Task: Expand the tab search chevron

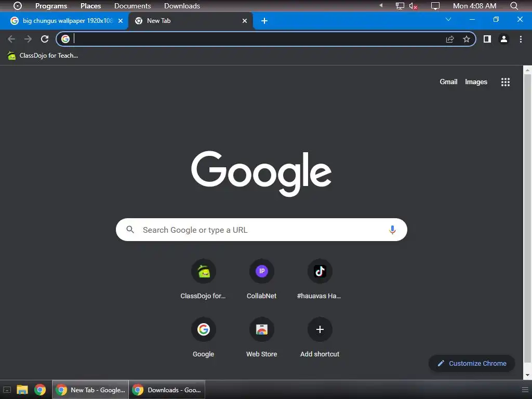Action: [448, 19]
